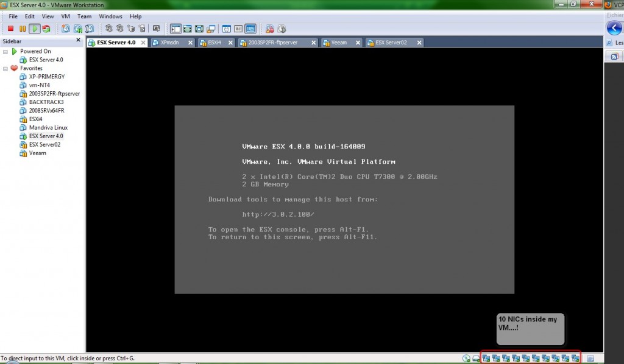This screenshot has height=364, width=624.
Task: Suspend the virtual machine using the pause icon
Action: pyautogui.click(x=23, y=29)
